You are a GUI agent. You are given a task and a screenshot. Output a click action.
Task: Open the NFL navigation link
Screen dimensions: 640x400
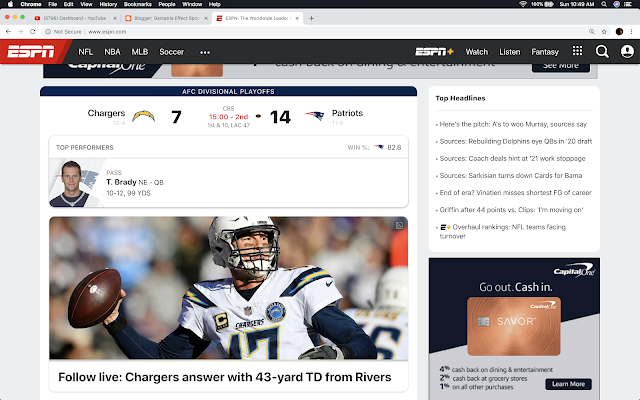86,52
